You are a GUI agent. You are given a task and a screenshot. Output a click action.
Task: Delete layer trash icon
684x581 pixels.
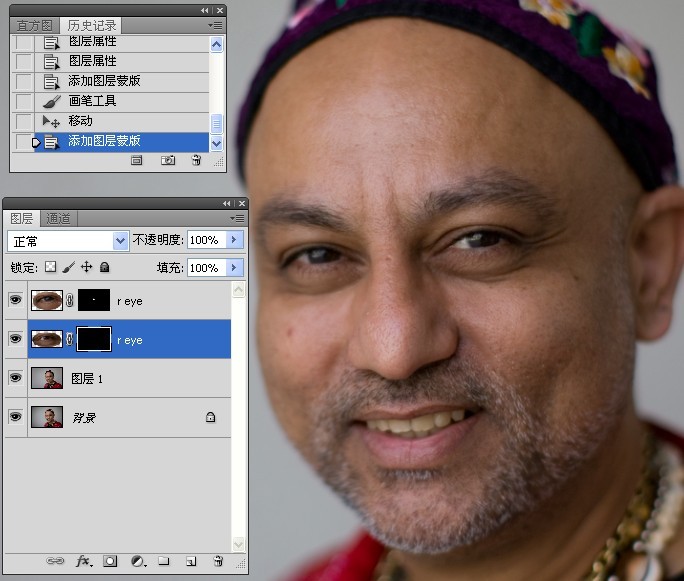pos(219,561)
